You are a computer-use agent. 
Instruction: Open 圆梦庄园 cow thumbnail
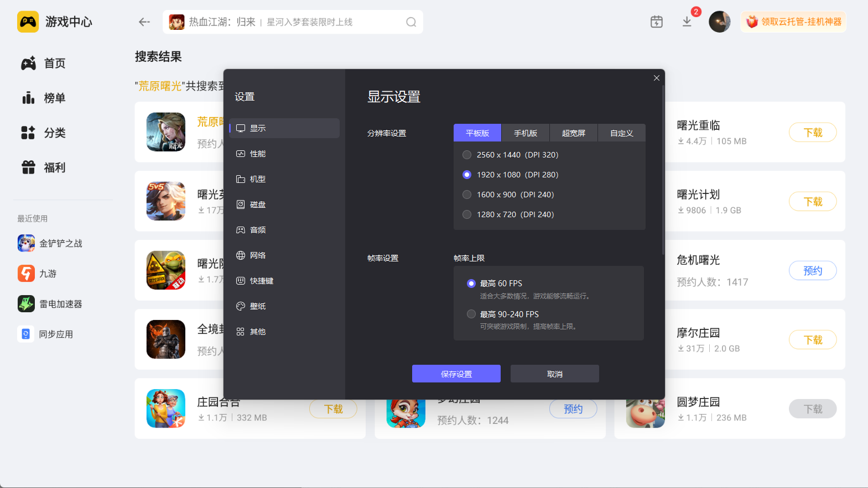point(646,413)
